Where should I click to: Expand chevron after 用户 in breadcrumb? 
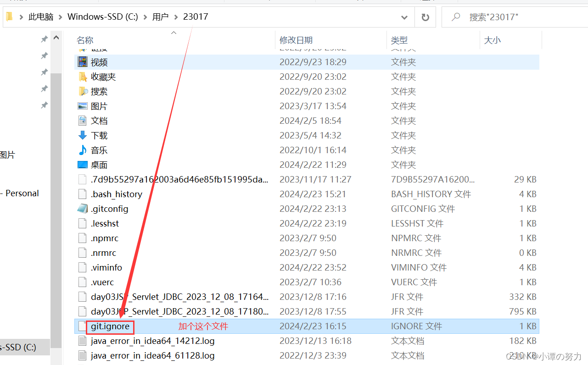[176, 17]
